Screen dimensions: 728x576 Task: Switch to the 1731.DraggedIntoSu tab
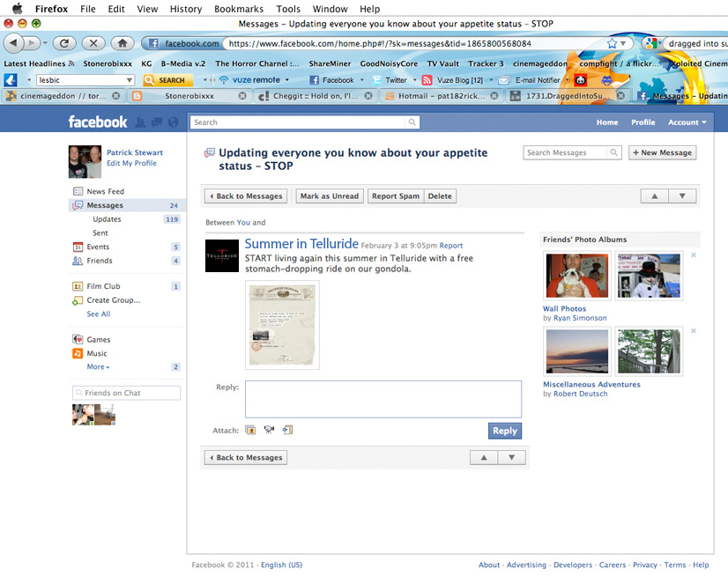click(567, 96)
